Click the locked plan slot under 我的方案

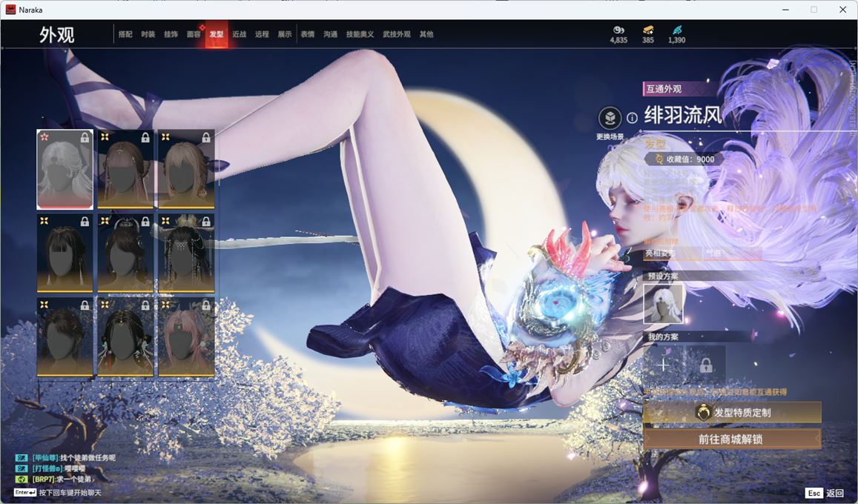coord(706,365)
